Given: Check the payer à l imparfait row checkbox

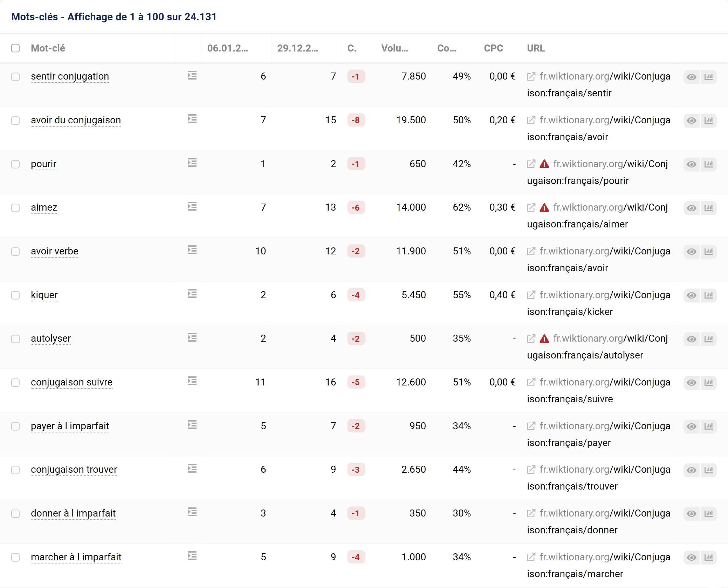Looking at the screenshot, I should (15, 426).
